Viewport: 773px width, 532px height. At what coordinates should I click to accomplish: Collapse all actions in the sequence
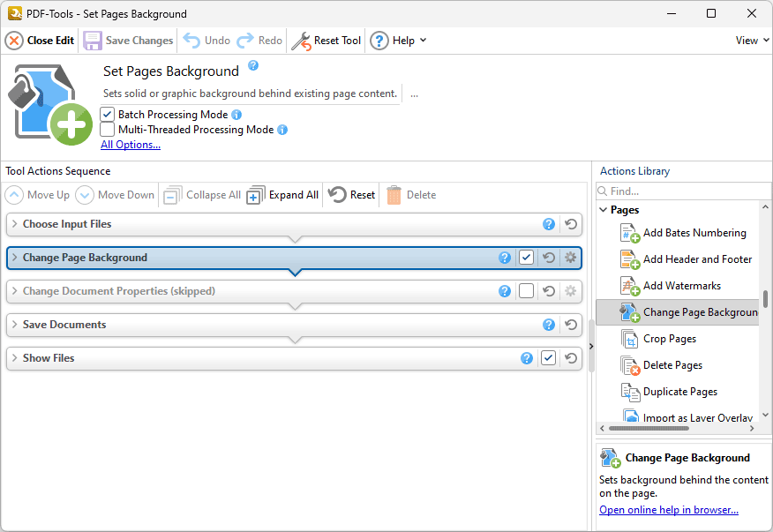click(x=202, y=195)
